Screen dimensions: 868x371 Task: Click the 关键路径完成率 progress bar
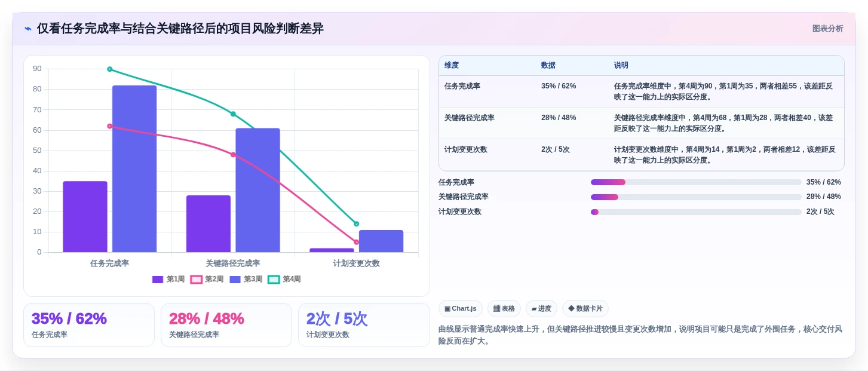pyautogui.click(x=696, y=197)
